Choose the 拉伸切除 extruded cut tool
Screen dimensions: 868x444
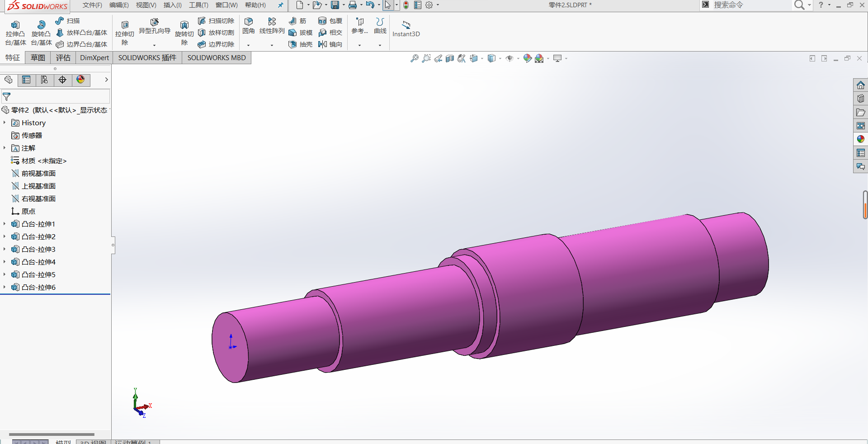pyautogui.click(x=125, y=33)
